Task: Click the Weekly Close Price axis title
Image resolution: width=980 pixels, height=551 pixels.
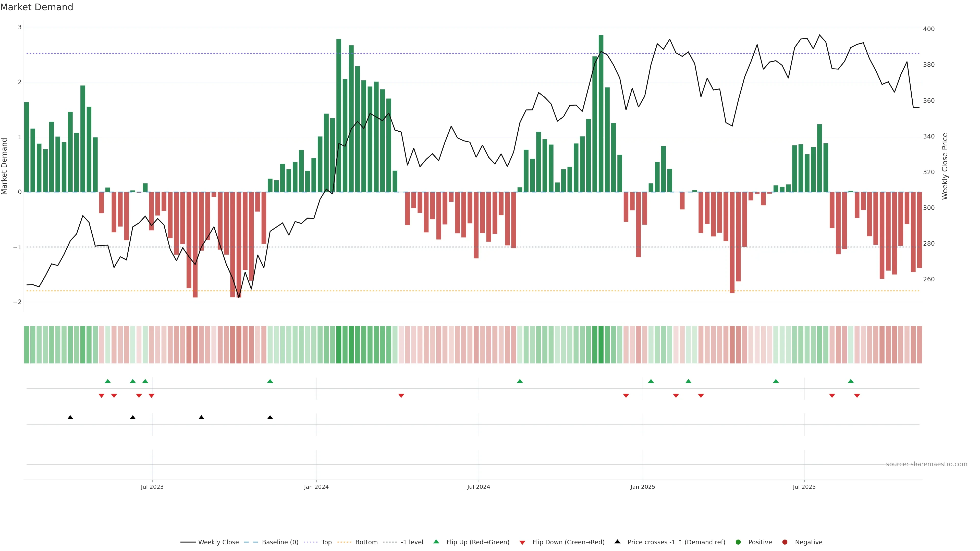Action: click(945, 166)
